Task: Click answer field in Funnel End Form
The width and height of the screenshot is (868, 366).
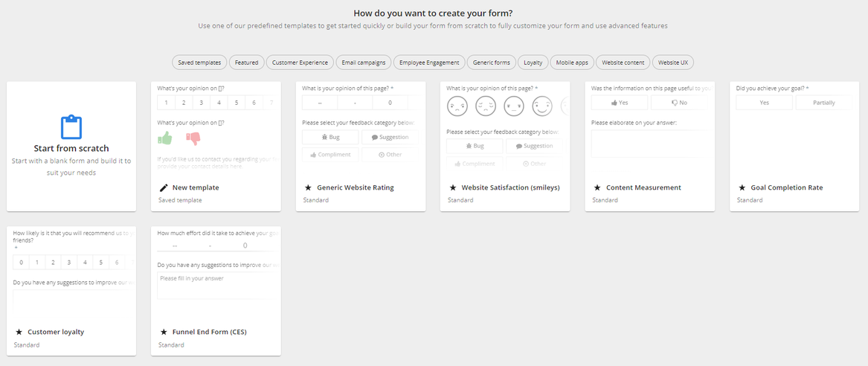Action: click(x=213, y=286)
